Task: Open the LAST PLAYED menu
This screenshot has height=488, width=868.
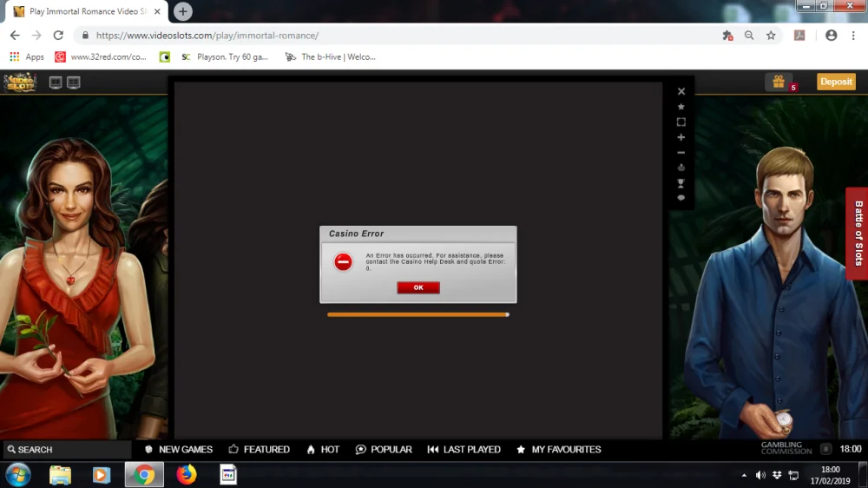Action: 464,449
